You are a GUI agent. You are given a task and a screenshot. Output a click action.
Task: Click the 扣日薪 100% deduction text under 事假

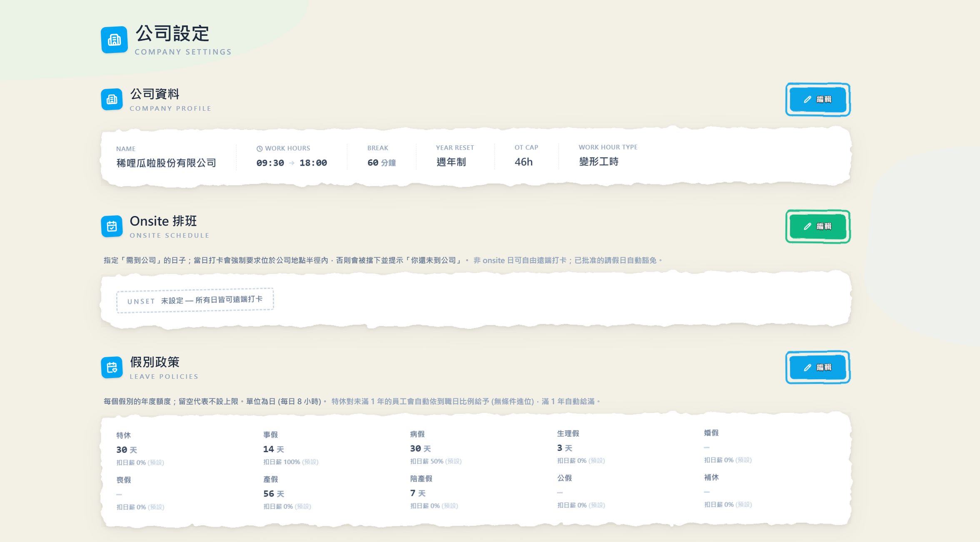click(x=291, y=462)
